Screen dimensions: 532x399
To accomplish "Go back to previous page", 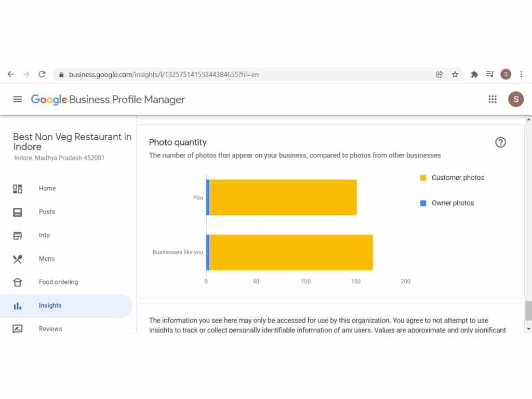I will [x=11, y=74].
